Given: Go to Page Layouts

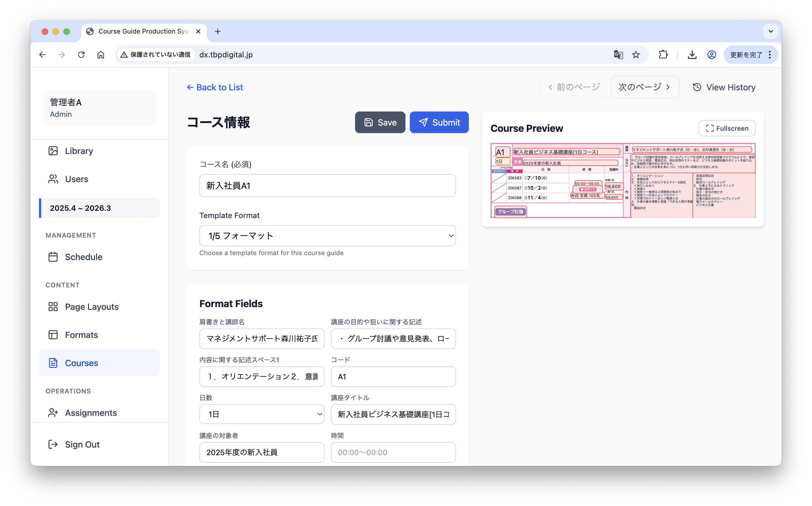Looking at the screenshot, I should [x=92, y=307].
